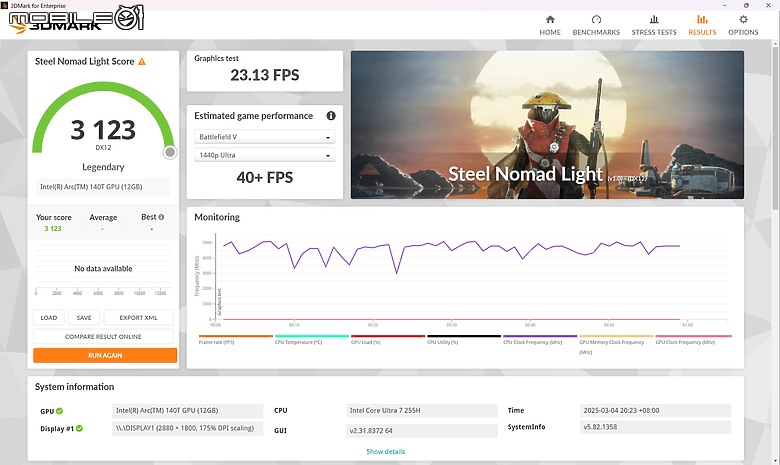Open the Show details link
The width and height of the screenshot is (780, 465).
[386, 452]
